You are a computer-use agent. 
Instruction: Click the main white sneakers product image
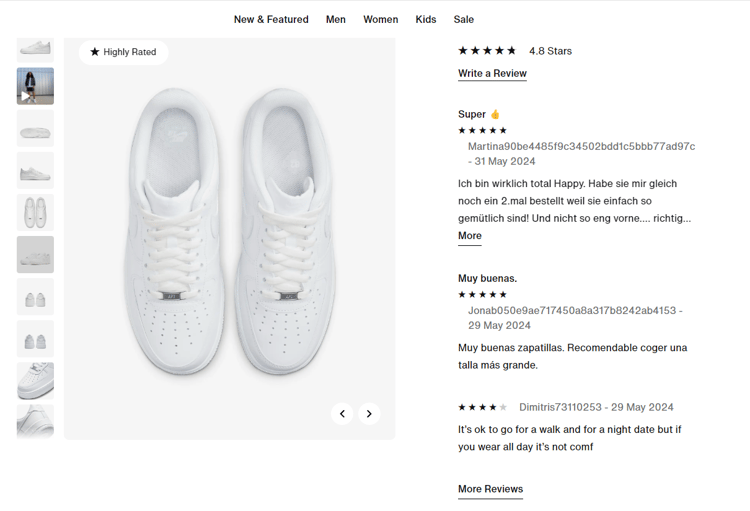click(229, 230)
